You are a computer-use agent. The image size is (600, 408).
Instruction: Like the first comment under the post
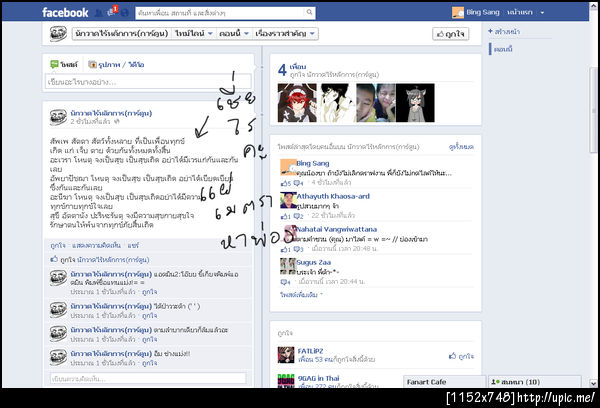(150, 292)
